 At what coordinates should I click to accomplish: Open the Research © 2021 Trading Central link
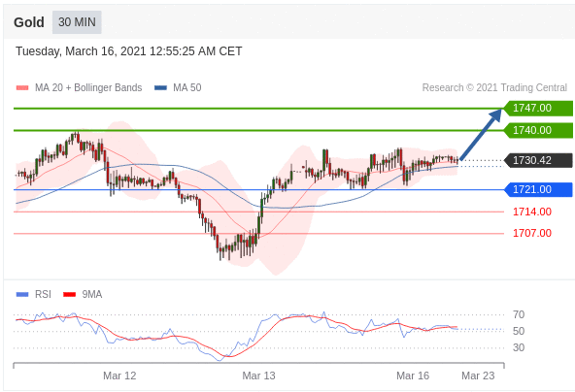tap(494, 87)
